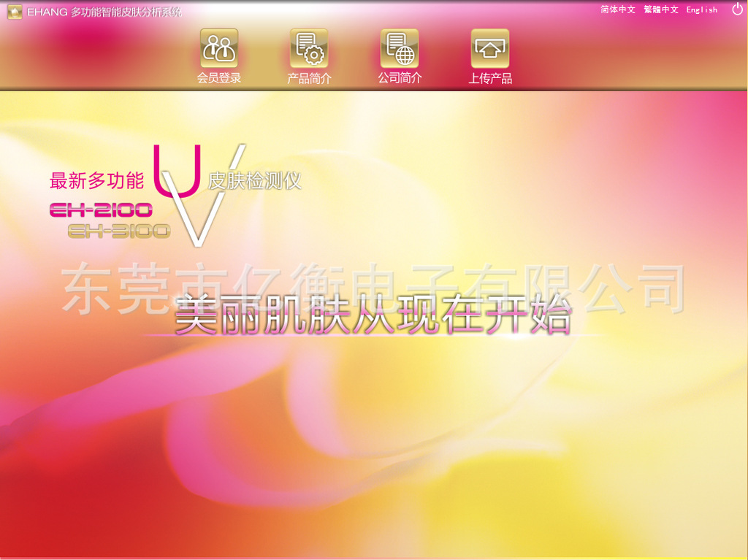Click the upload product arrow icon
Image resolution: width=748 pixels, height=560 pixels.
tap(490, 48)
